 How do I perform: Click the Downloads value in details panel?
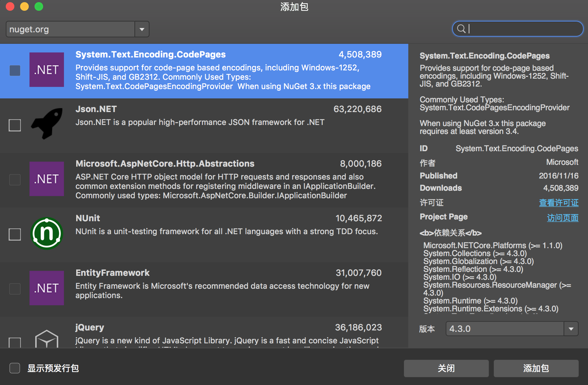[x=561, y=188]
